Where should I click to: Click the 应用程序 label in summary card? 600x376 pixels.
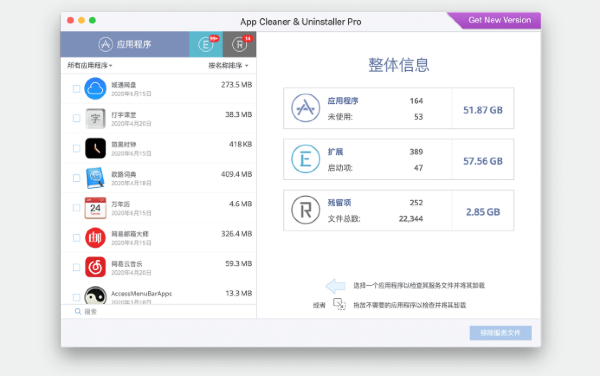[343, 101]
